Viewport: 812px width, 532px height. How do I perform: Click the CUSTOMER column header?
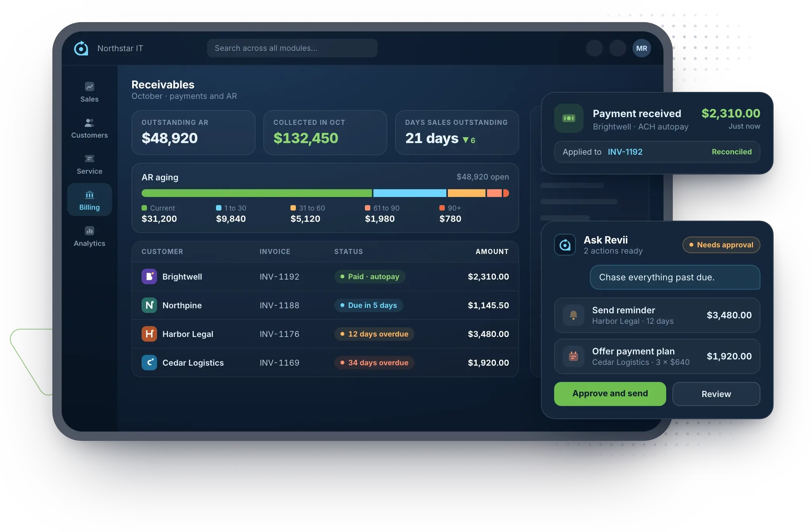(162, 251)
